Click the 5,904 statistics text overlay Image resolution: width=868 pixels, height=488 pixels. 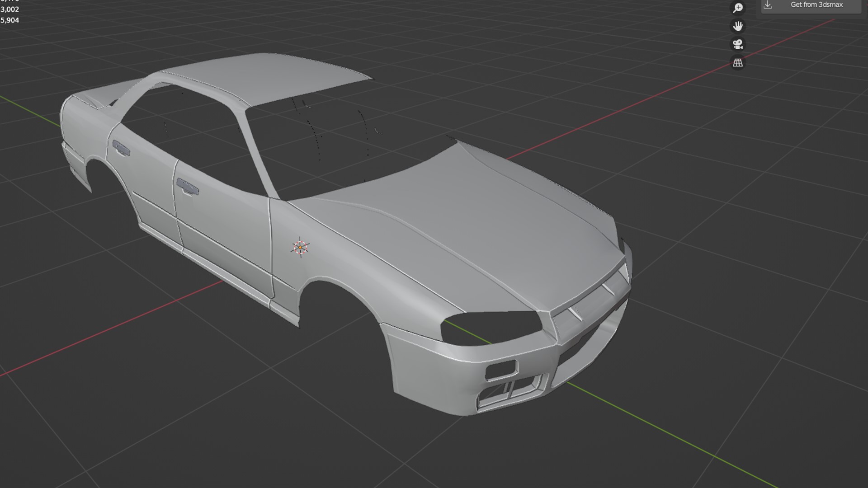point(10,20)
